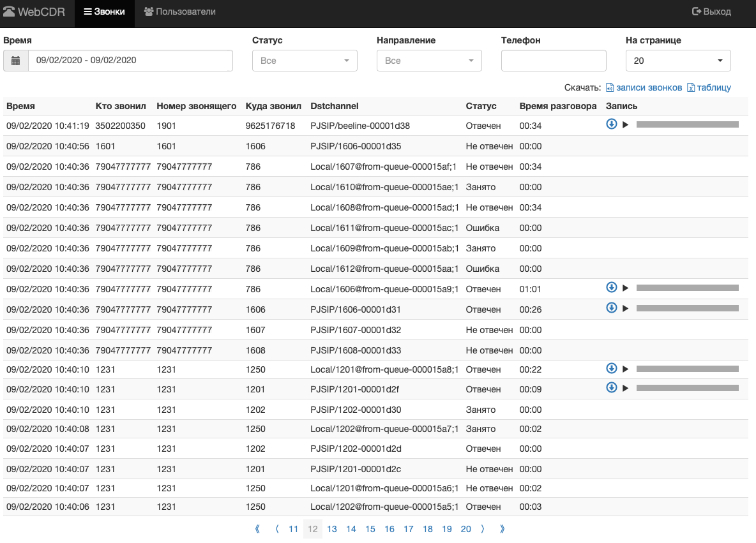Viewport: 756px width, 543px height.
Task: Click the Куда звонил column header
Action: tap(273, 106)
